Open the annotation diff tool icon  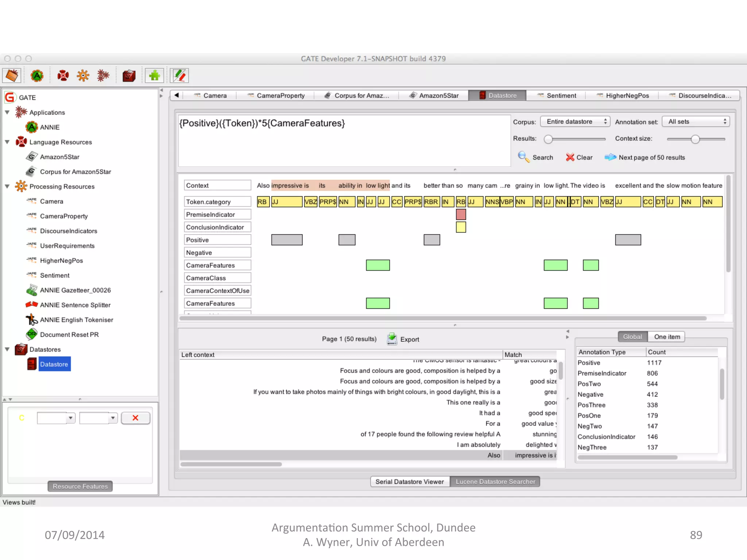(x=179, y=76)
